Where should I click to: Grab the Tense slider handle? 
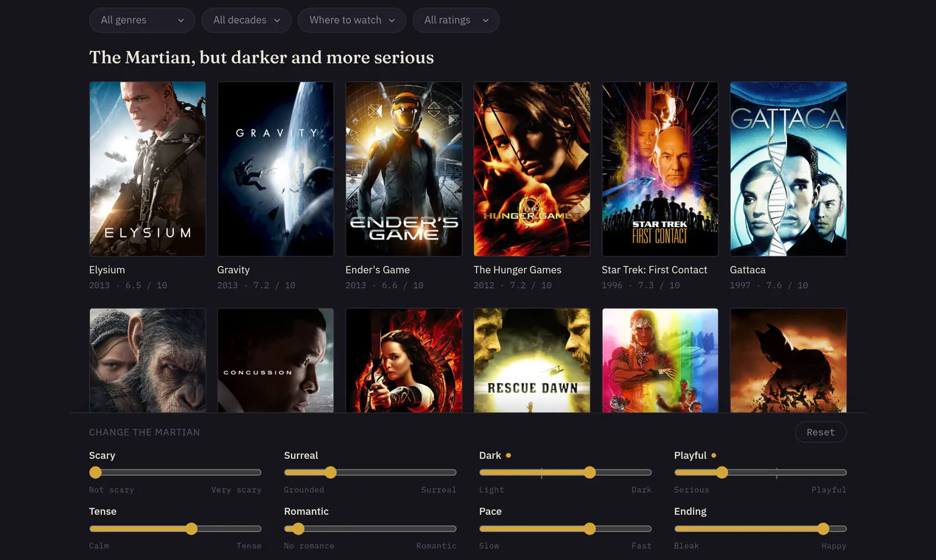192,528
